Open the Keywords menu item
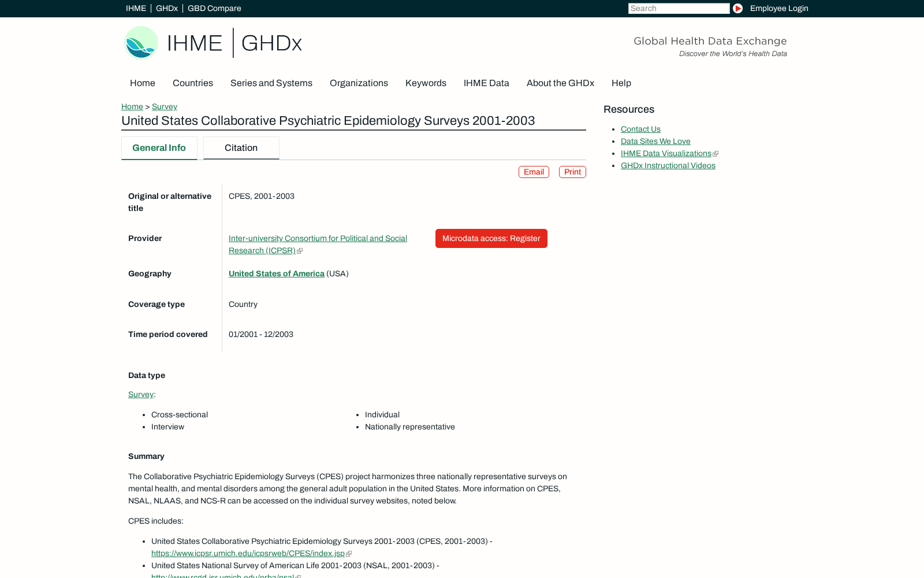924x578 pixels. coord(426,83)
